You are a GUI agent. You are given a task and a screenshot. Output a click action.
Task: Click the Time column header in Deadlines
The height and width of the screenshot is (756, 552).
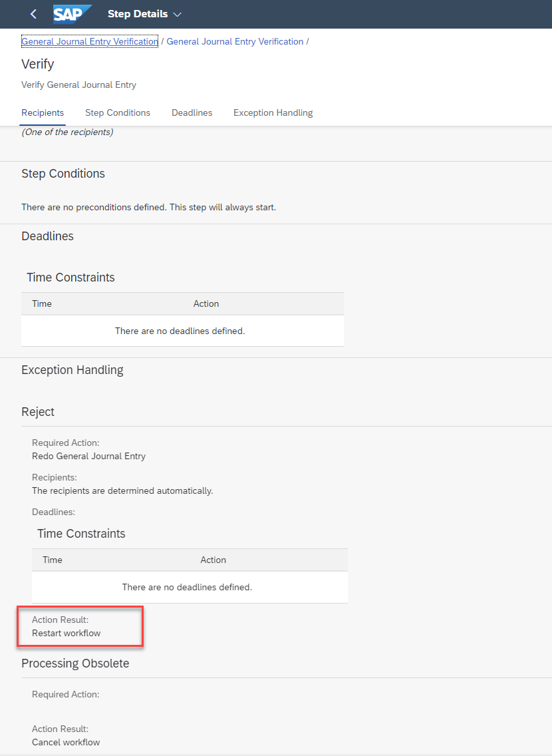pos(42,303)
